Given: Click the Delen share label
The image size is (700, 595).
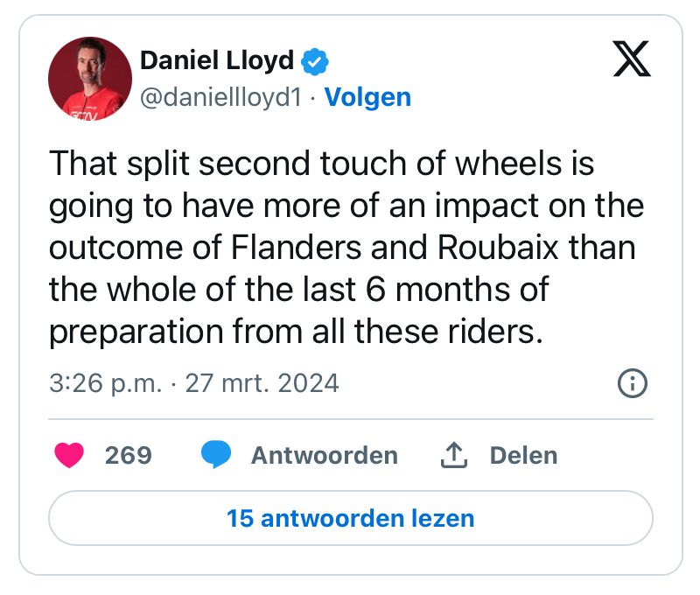Looking at the screenshot, I should [x=523, y=455].
